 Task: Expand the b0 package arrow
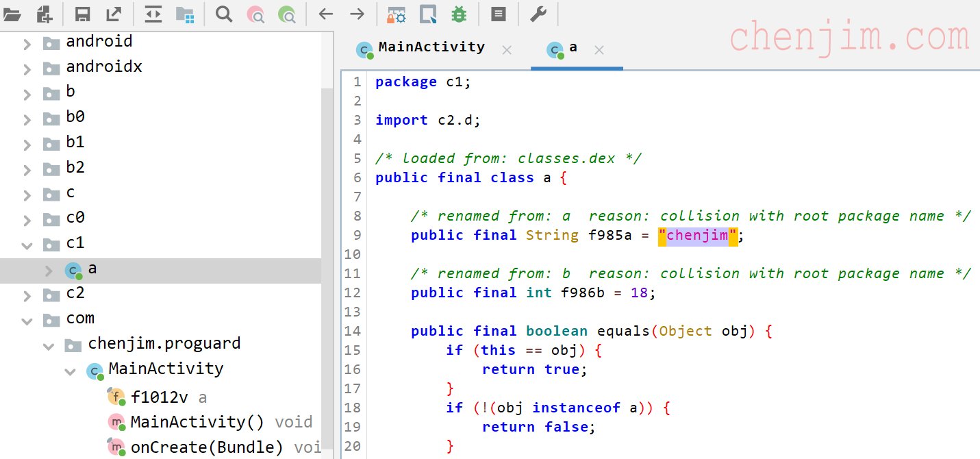(x=27, y=119)
